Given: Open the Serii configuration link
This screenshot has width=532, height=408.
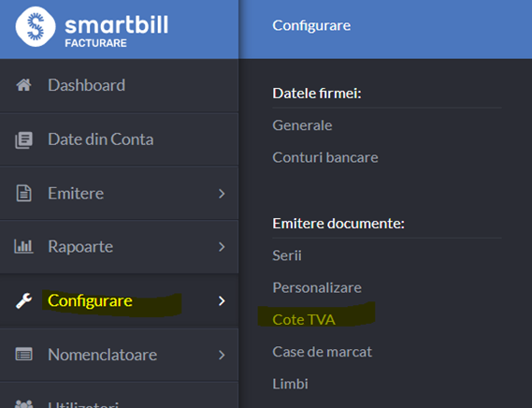Looking at the screenshot, I should point(287,255).
